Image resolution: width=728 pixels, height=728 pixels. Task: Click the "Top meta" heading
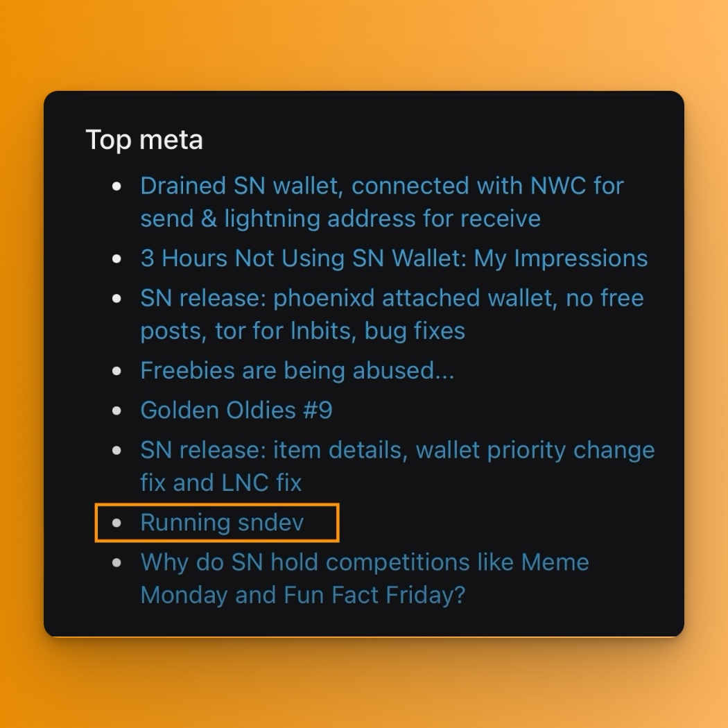144,140
